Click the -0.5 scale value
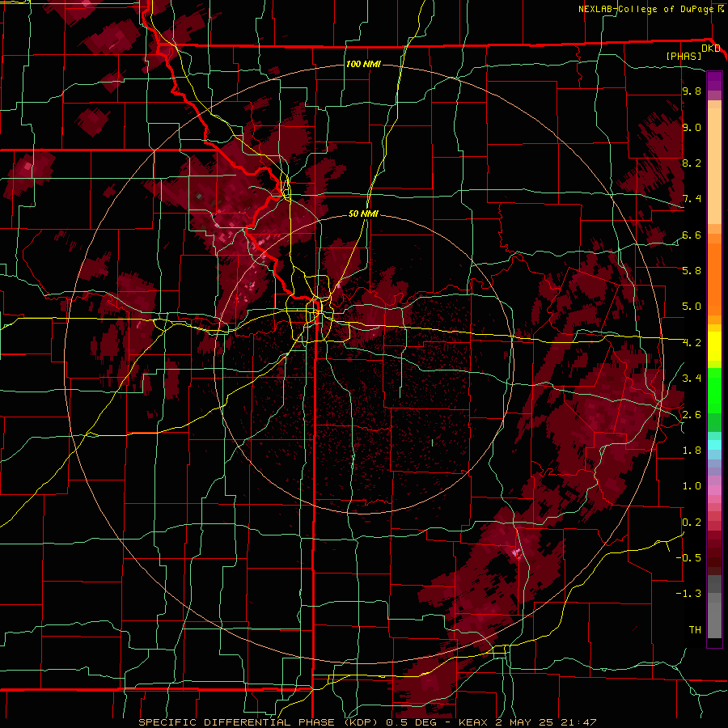728x728 pixels. click(x=688, y=557)
